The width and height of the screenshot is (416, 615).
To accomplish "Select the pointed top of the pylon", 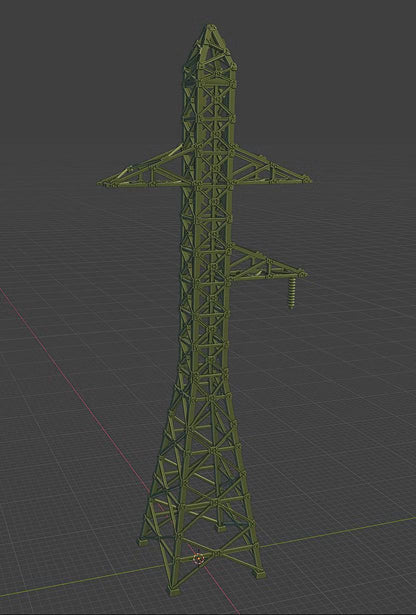I will (210, 47).
